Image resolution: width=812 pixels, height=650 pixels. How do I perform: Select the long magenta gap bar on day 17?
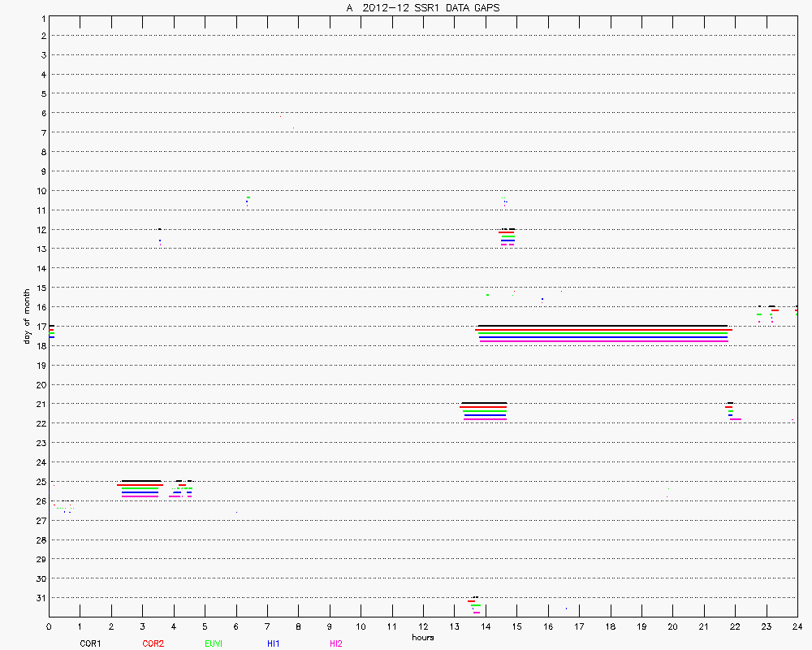[604, 341]
